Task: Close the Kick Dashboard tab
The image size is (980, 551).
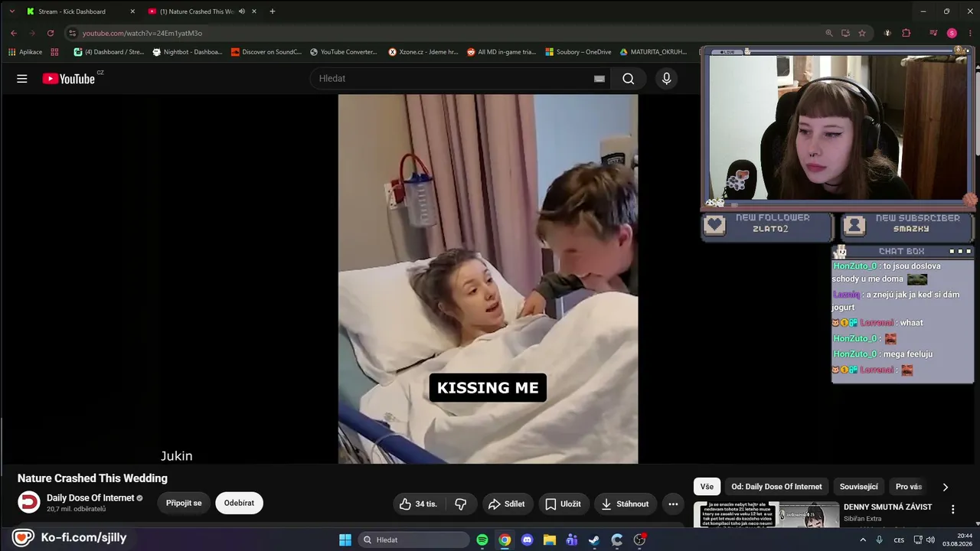Action: (x=132, y=11)
